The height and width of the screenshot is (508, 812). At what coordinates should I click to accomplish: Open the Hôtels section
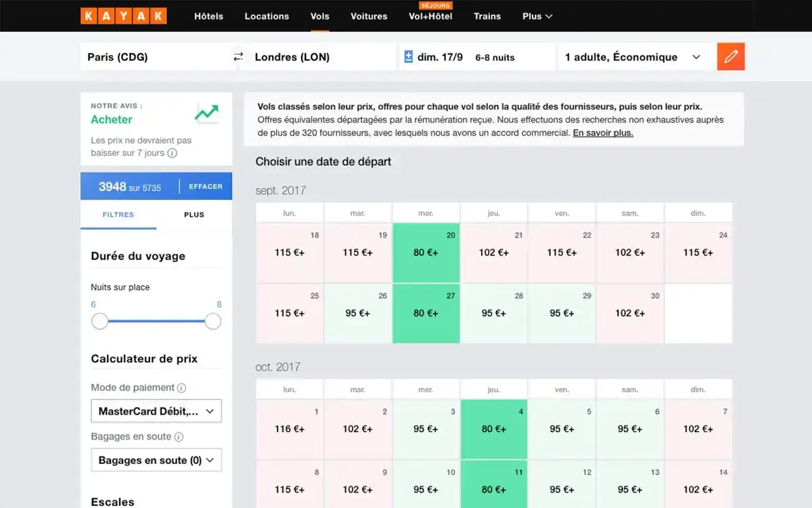(208, 16)
